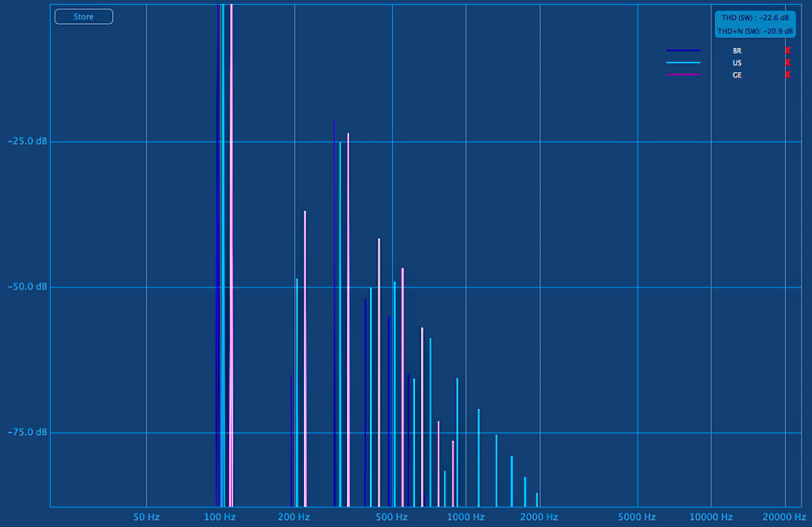The height and width of the screenshot is (527, 812).
Task: Click the Store button
Action: tap(84, 17)
